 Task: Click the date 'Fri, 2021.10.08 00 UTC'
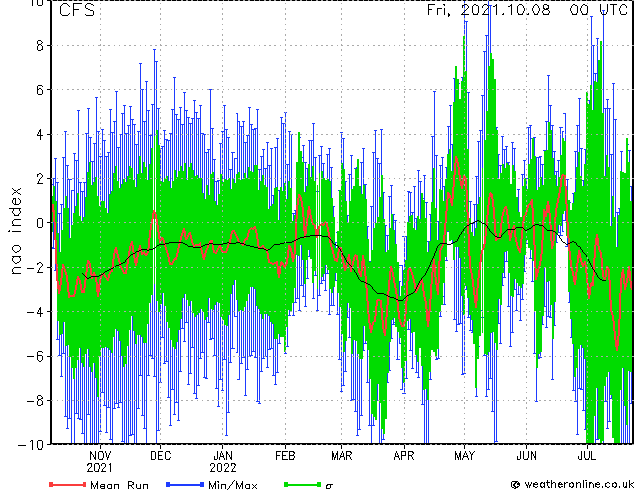click(527, 10)
